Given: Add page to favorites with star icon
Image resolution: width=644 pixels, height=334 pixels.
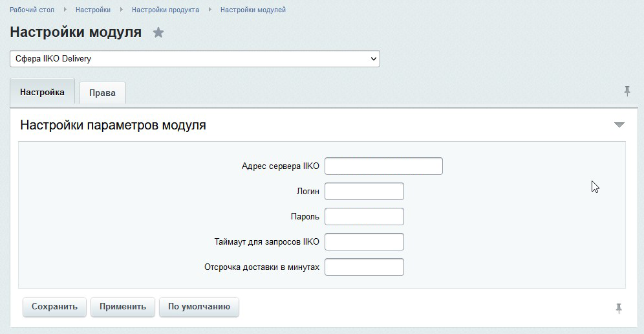Looking at the screenshot, I should (x=158, y=32).
